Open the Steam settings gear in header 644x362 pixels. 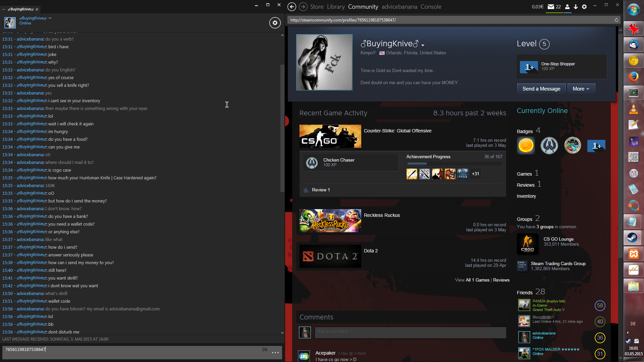coord(584,7)
